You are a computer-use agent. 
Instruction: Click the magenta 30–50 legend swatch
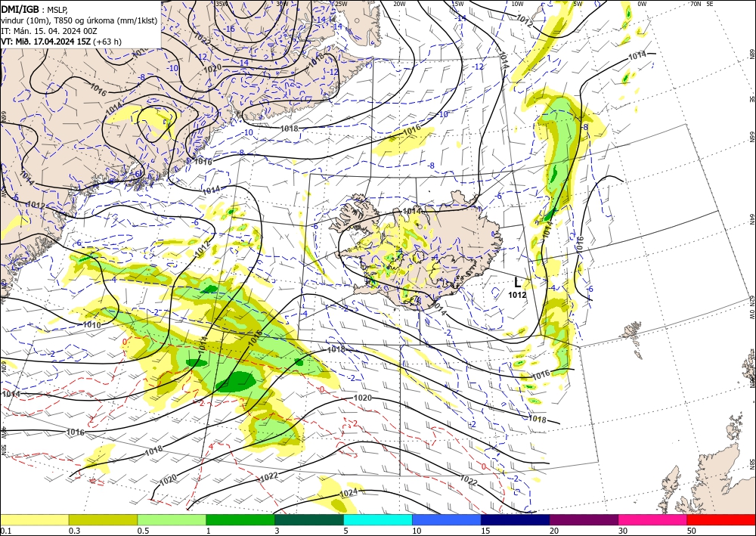[x=652, y=519]
